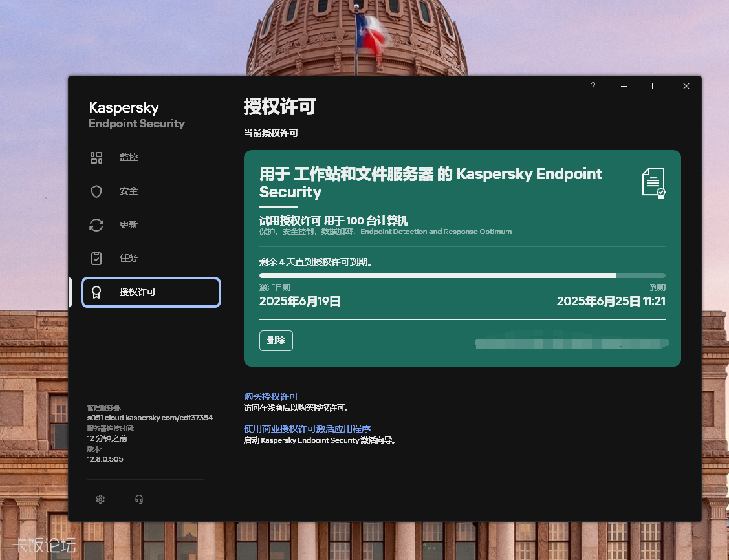
Task: Open the 任务 clipboard icon
Action: (96, 259)
